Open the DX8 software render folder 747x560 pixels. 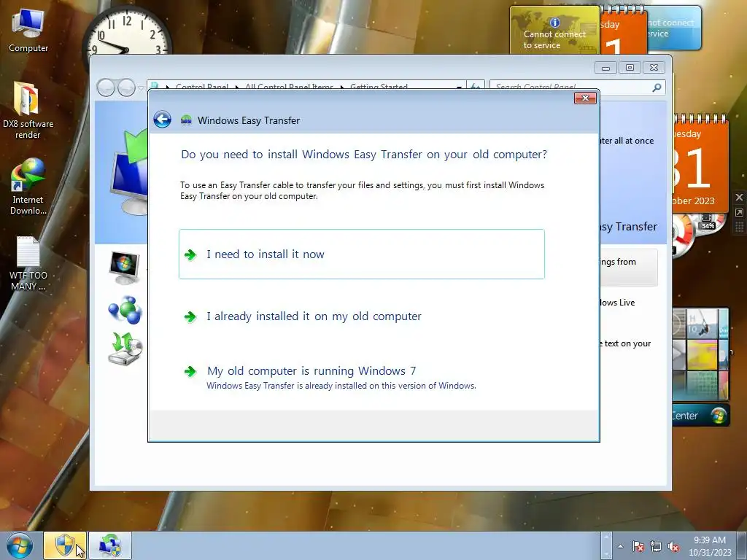click(28, 111)
